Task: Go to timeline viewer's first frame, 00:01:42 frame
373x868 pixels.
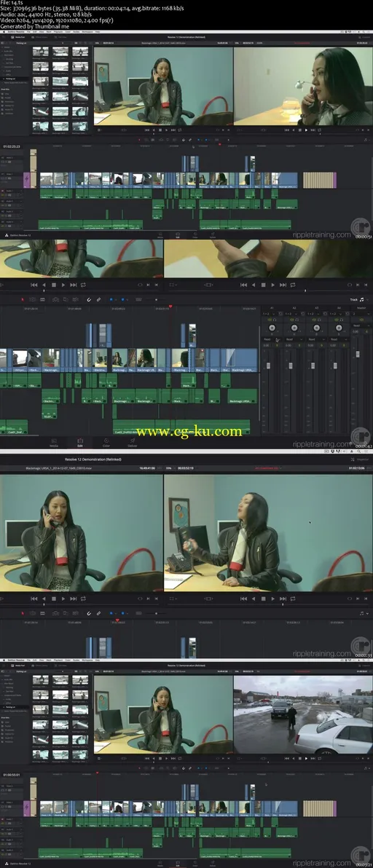Action: (x=243, y=285)
